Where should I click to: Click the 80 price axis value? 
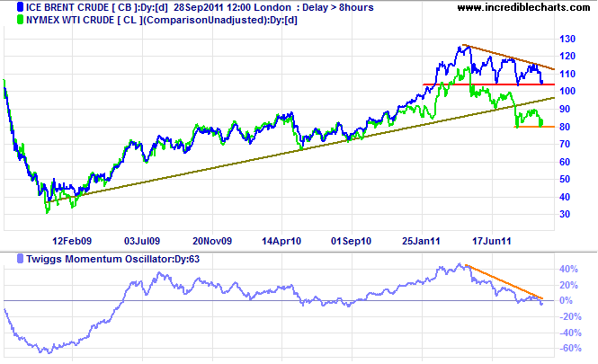pos(565,127)
